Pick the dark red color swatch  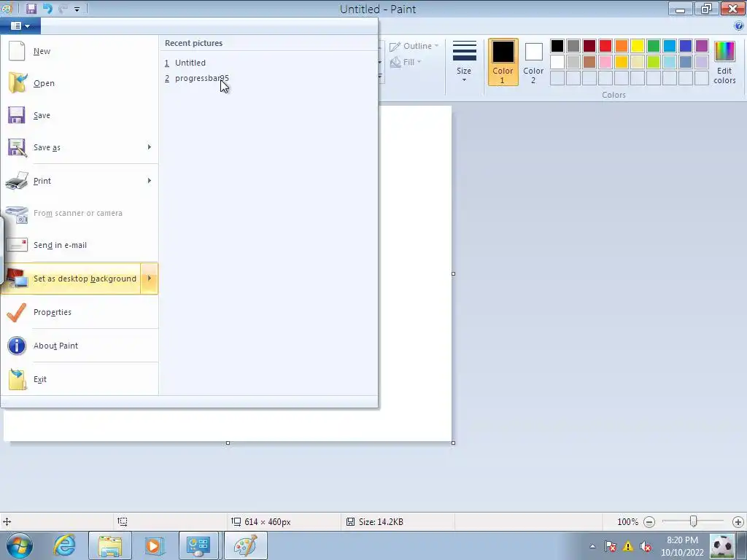pyautogui.click(x=589, y=46)
